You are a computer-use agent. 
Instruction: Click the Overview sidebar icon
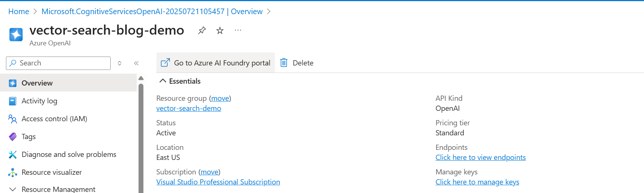(x=13, y=83)
